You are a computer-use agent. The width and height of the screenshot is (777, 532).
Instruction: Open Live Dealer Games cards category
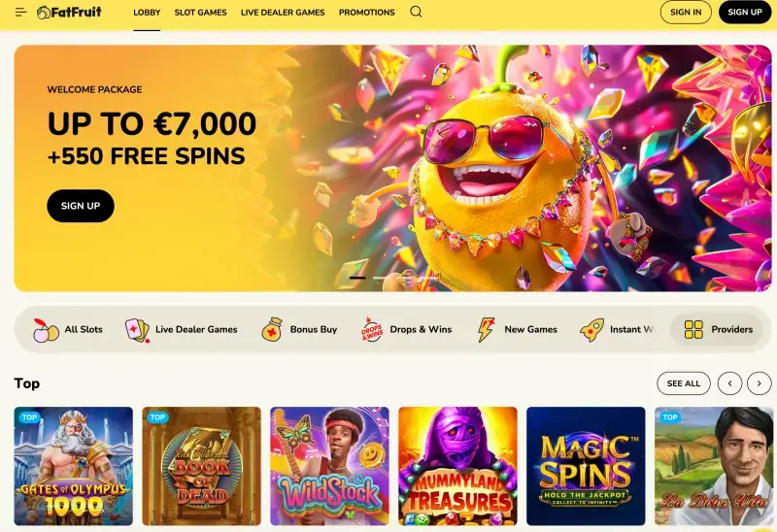tap(181, 329)
